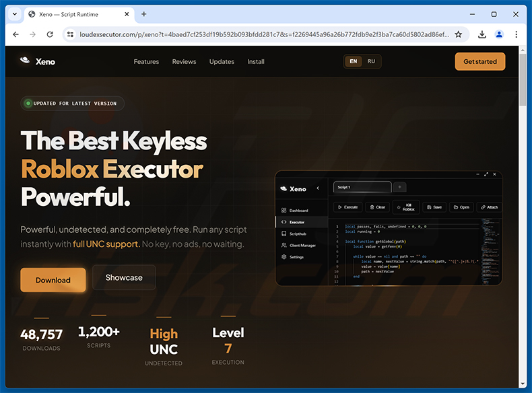532x393 pixels.
Task: Click Scripthub icon in Xeno preview
Action: click(x=284, y=234)
